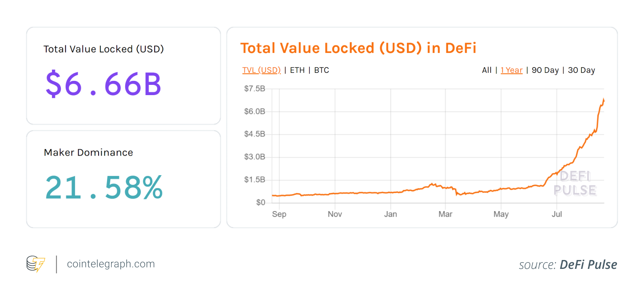This screenshot has width=644, height=300.
Task: Open the cointelegraph.com link
Action: (111, 264)
